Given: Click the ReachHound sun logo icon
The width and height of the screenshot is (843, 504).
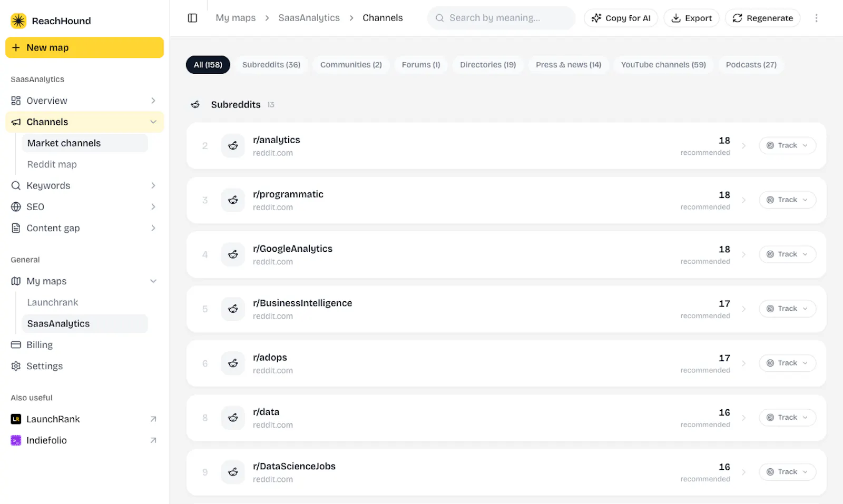Looking at the screenshot, I should click(x=18, y=21).
